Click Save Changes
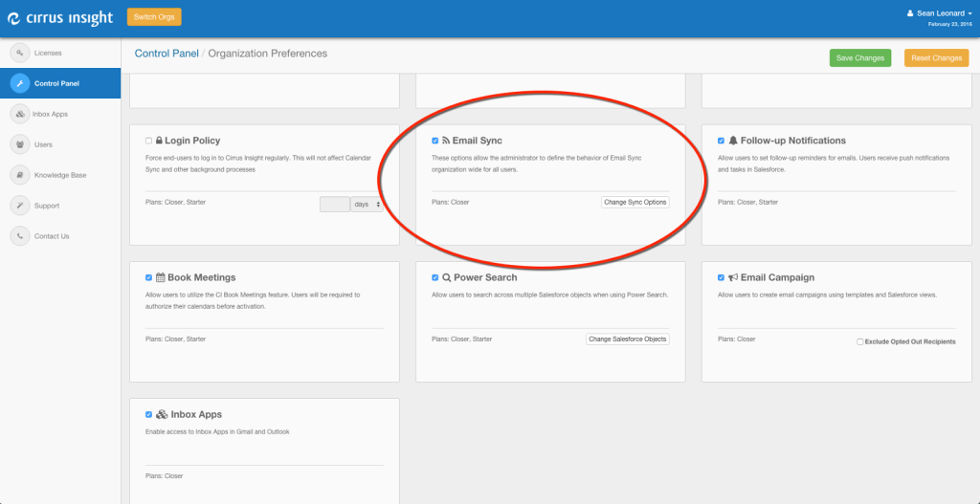Image resolution: width=980 pixels, height=504 pixels. pos(860,58)
